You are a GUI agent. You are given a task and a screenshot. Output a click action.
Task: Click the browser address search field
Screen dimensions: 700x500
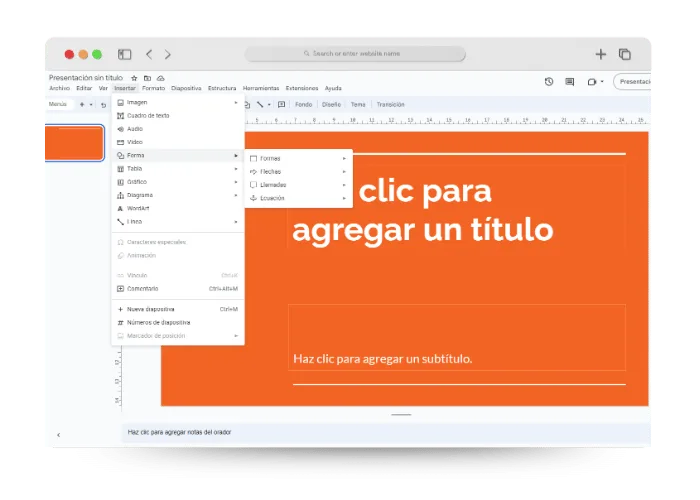(x=355, y=54)
